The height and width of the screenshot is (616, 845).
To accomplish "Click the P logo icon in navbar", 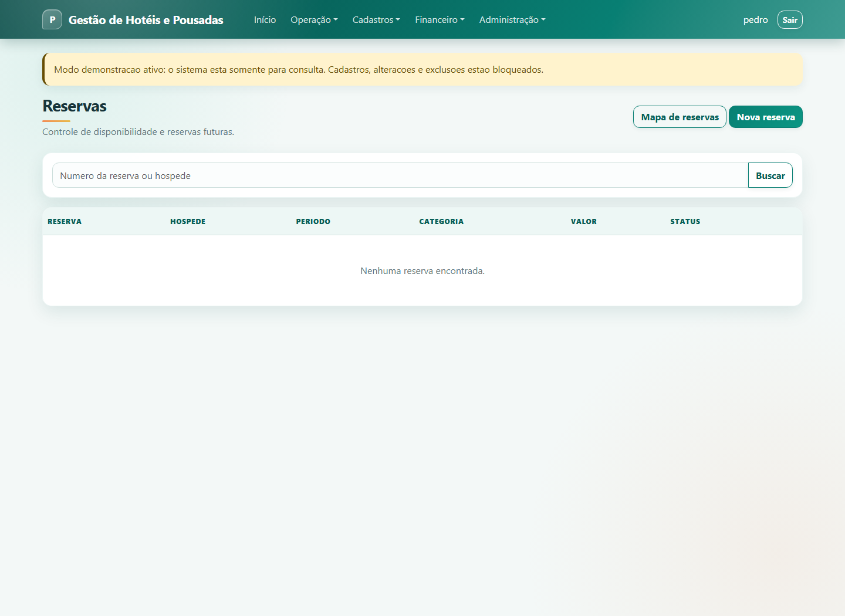I will click(x=52, y=19).
